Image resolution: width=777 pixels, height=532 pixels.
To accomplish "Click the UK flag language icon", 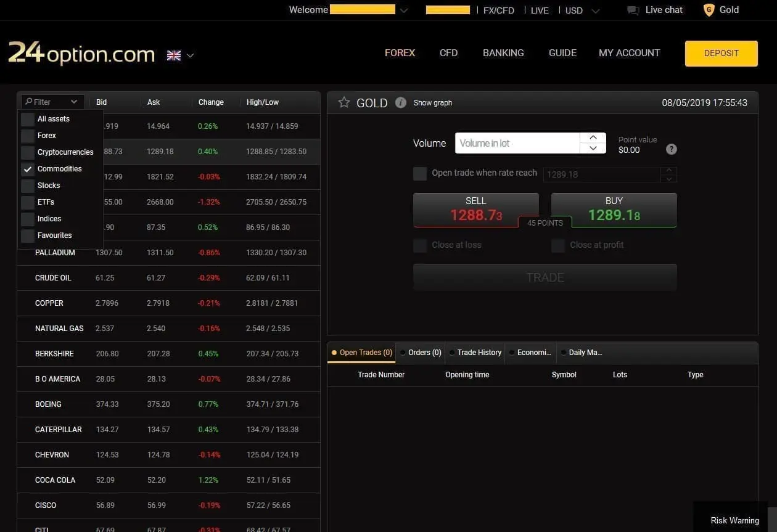I will click(x=173, y=55).
